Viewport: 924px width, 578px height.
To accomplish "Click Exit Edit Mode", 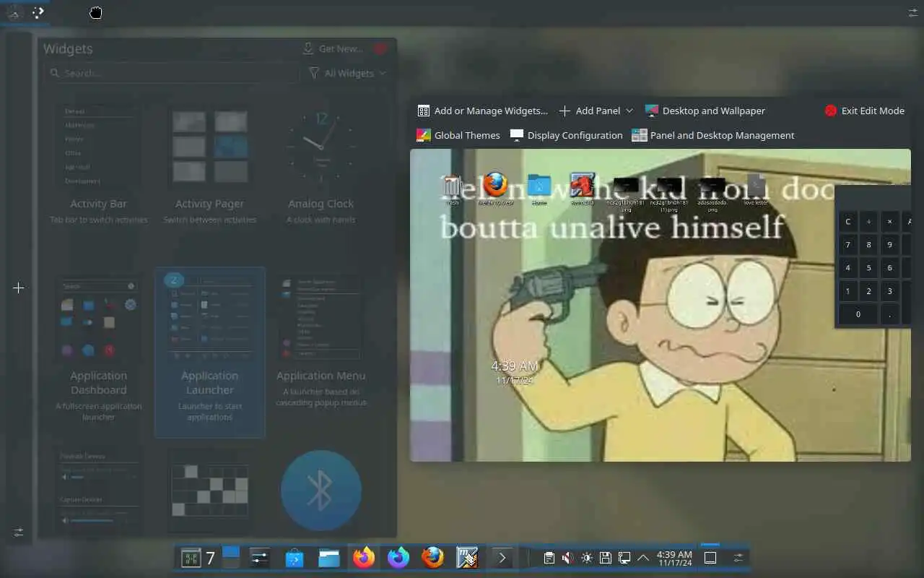I will pyautogui.click(x=865, y=111).
